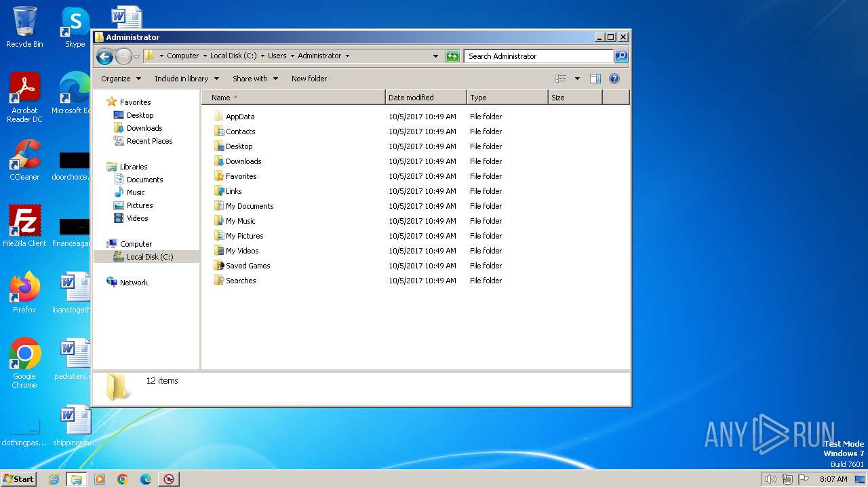Select the AppData folder icon
Viewport: 868px width, 488px height.
tap(218, 117)
